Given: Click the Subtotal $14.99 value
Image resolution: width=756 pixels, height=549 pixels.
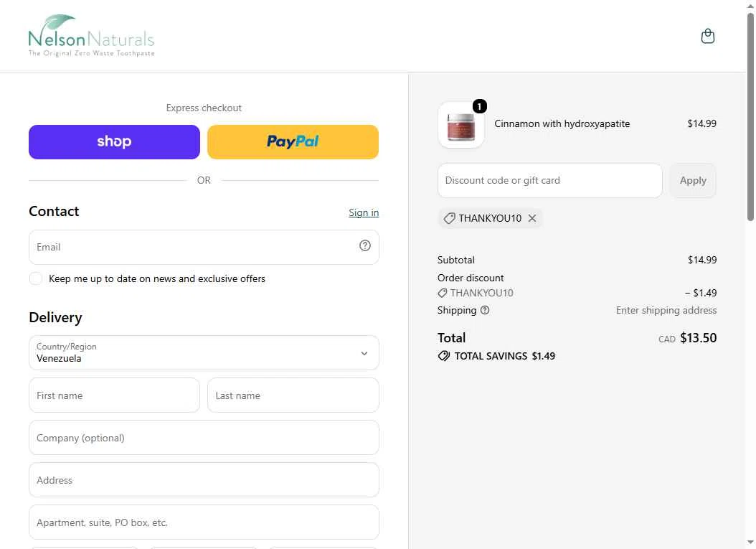Looking at the screenshot, I should click(702, 260).
